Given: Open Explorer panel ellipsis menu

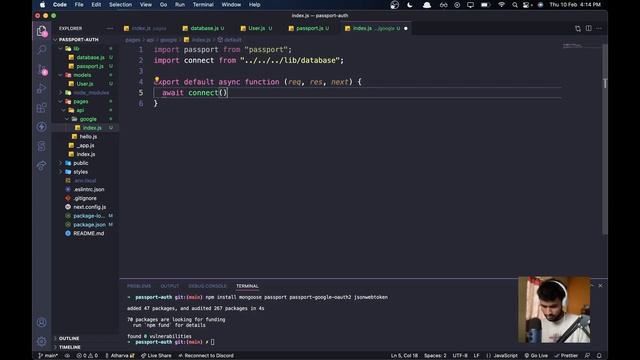Looking at the screenshot, I should point(110,28).
